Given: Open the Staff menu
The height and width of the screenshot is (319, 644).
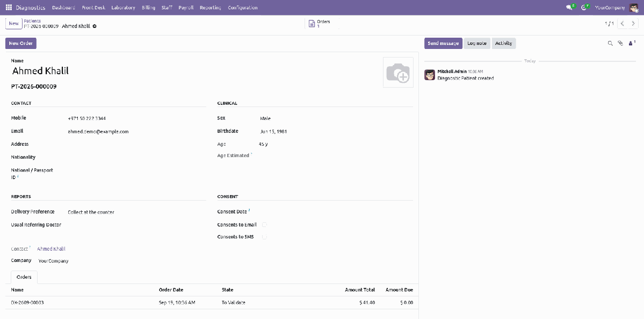Looking at the screenshot, I should click(x=167, y=8).
